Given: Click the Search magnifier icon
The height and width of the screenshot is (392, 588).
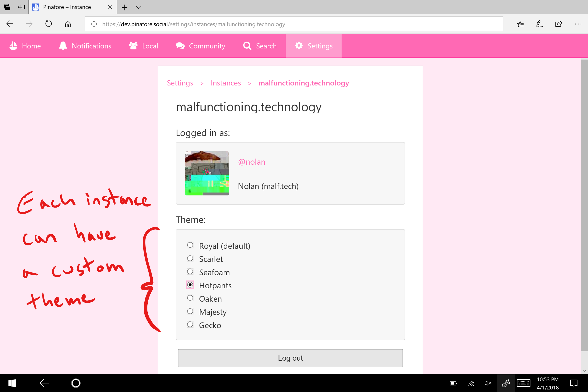Looking at the screenshot, I should click(x=247, y=46).
